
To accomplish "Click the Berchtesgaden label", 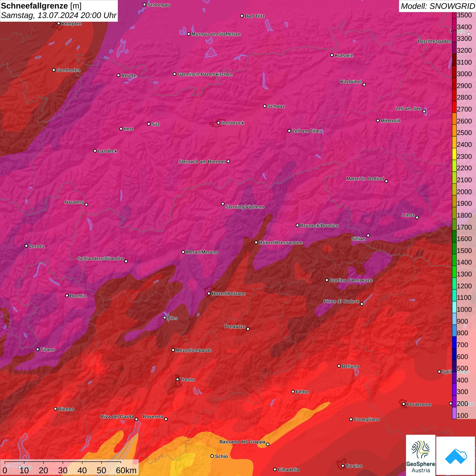I will point(435,41).
